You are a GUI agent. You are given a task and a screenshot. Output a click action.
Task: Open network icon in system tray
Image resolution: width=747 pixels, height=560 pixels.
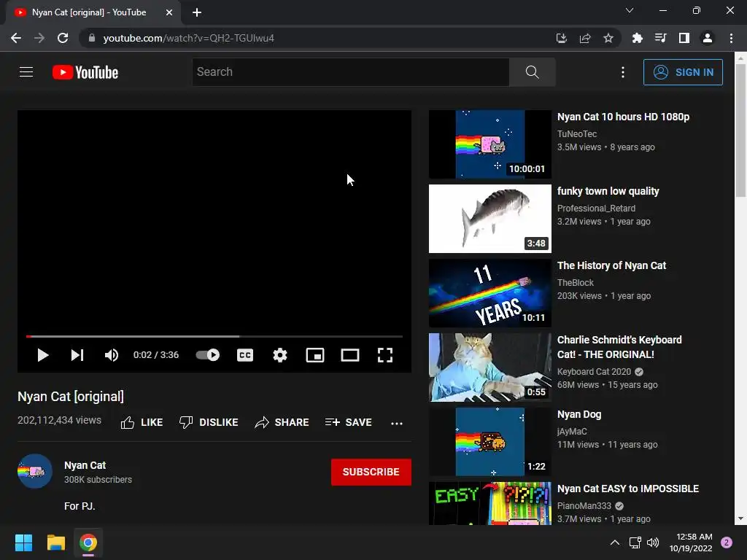click(635, 542)
